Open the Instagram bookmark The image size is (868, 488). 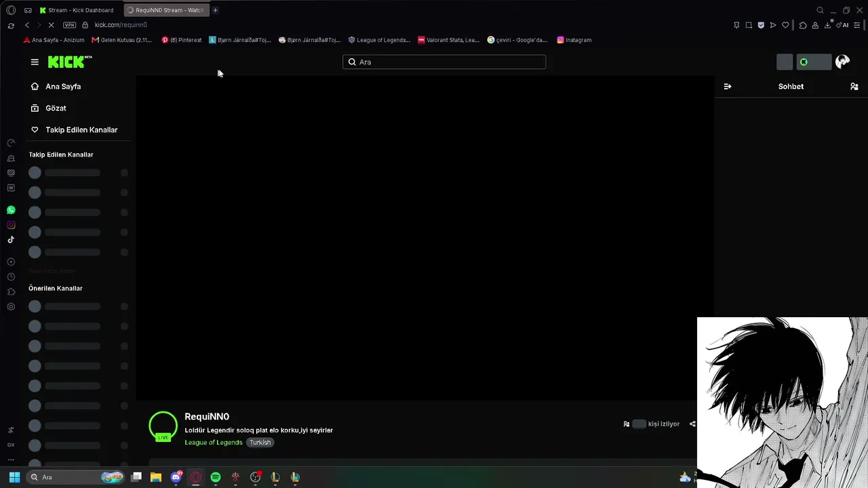(x=574, y=40)
